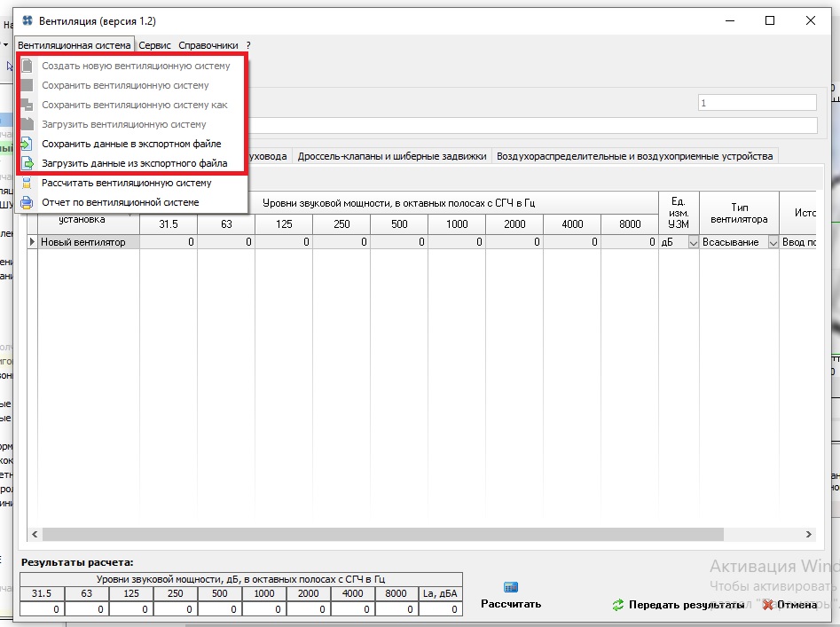This screenshot has width=840, height=627.
Task: Click the icon next to 'Сохранить данные в экспортном файле'
Action: click(x=27, y=144)
